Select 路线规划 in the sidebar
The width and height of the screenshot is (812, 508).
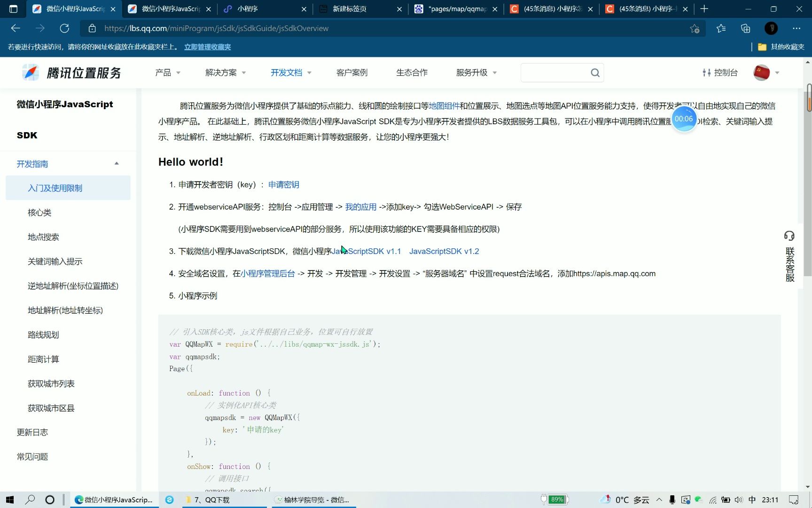[x=43, y=335]
